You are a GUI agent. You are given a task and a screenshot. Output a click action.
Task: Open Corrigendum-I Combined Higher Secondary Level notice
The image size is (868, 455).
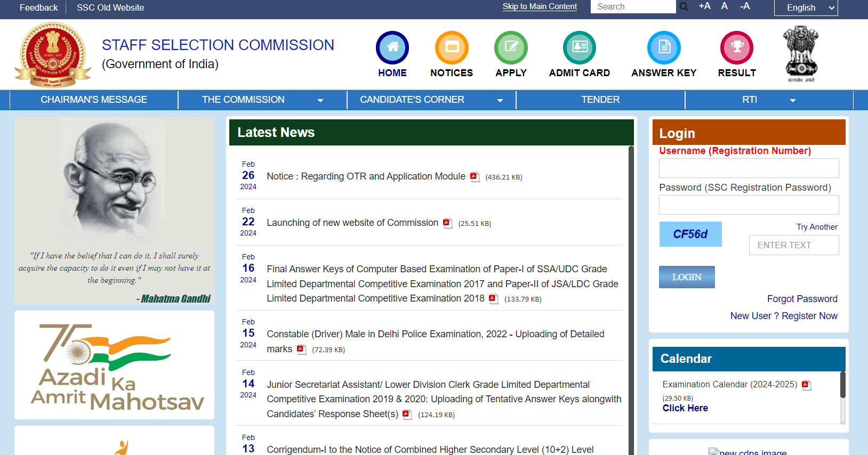tap(430, 449)
